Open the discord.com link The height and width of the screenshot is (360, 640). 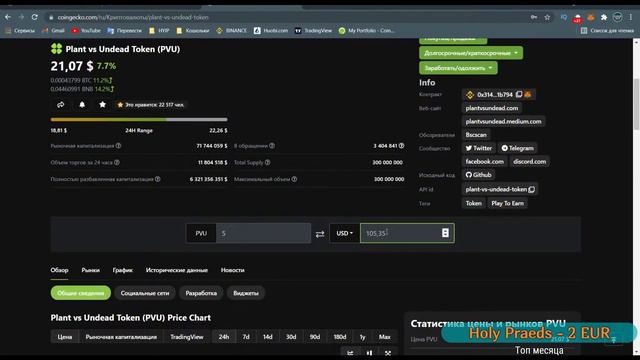529,162
